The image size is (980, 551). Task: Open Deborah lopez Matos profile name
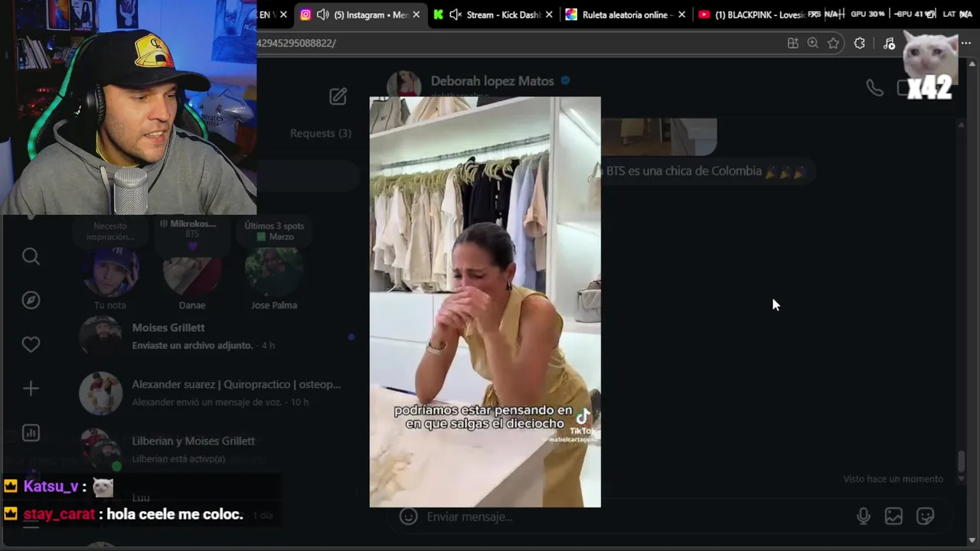click(492, 80)
